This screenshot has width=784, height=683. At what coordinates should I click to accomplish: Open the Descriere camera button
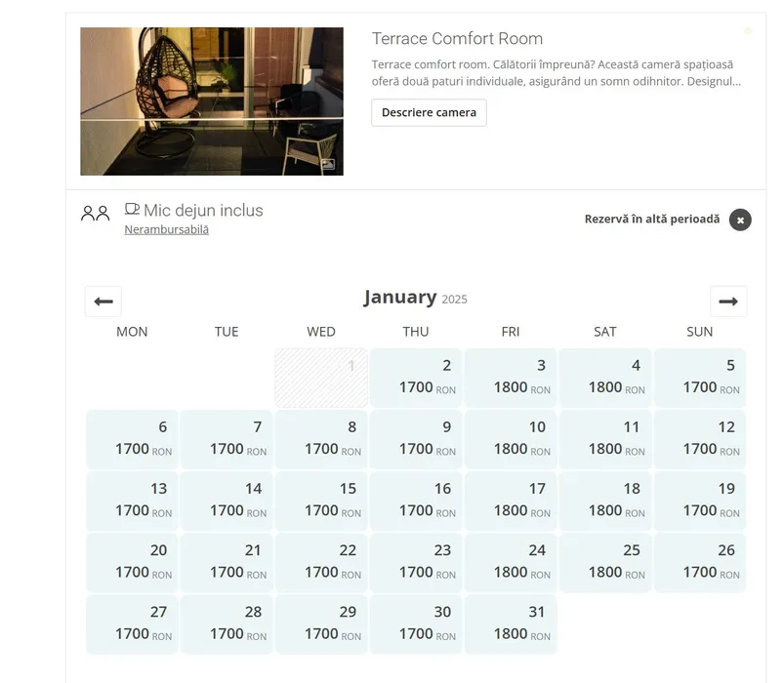(x=429, y=112)
